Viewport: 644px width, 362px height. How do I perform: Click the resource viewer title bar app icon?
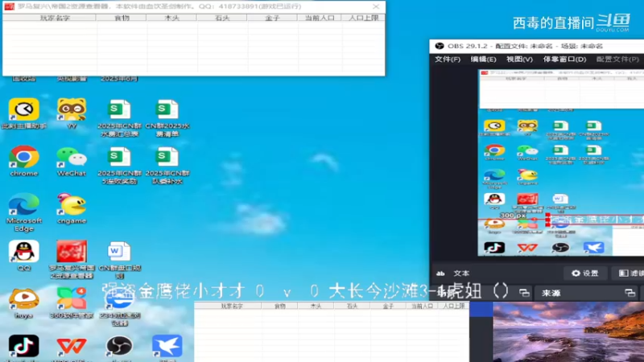[x=10, y=6]
